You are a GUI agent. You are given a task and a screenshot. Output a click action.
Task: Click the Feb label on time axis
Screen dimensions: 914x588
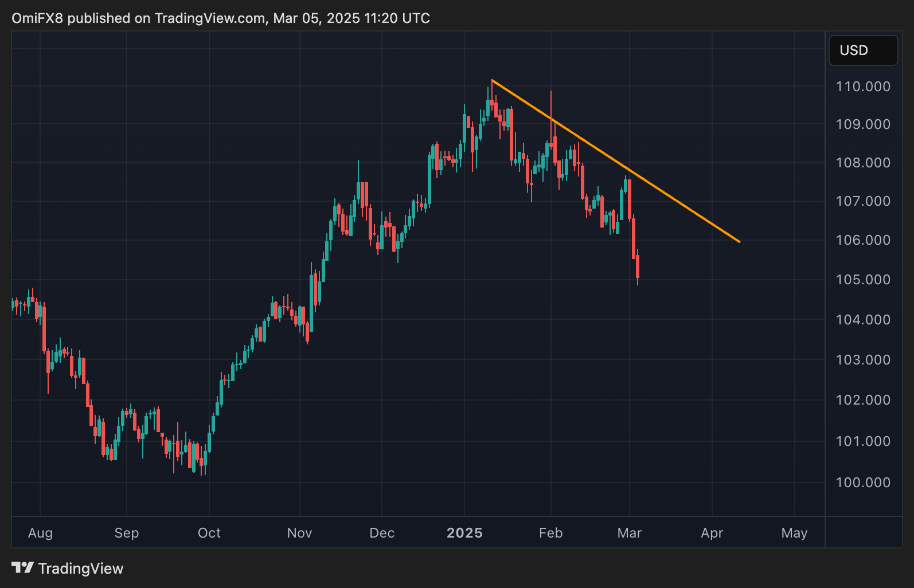coord(550,533)
